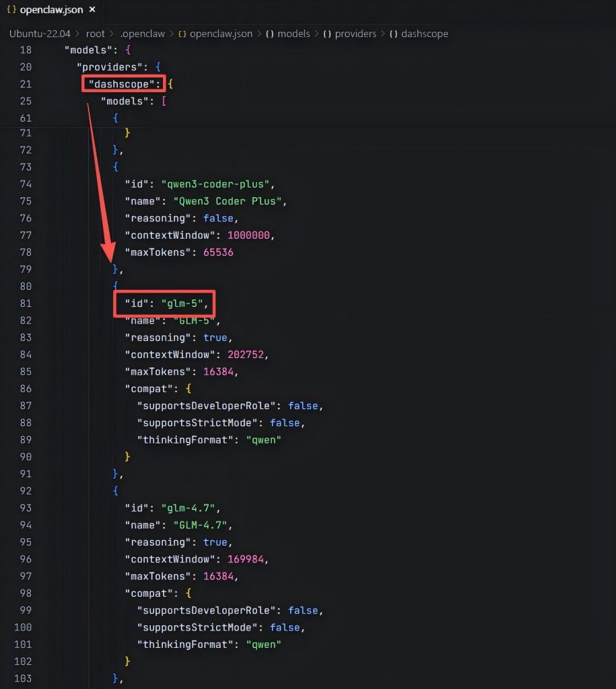
Task: Open the dashscope breadcrumb text
Action: [424, 34]
